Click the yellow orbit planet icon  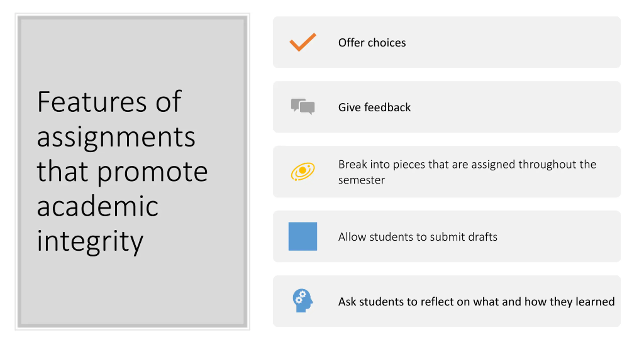[x=303, y=171]
